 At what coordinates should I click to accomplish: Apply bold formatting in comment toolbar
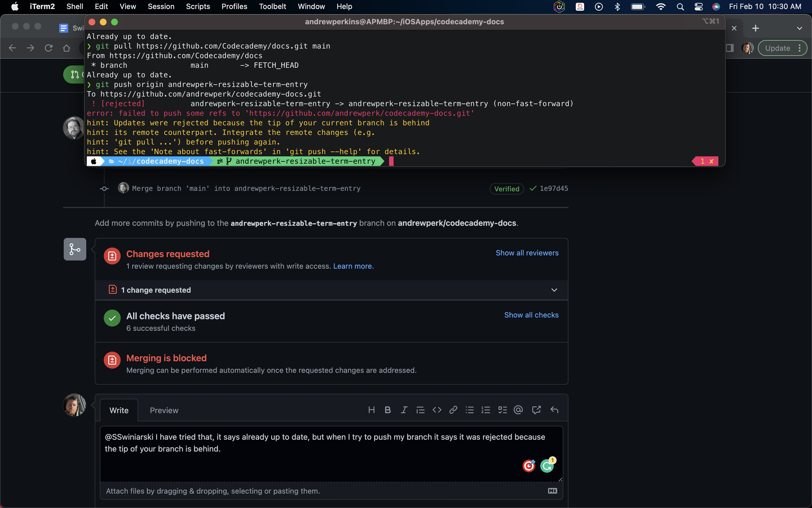click(388, 410)
